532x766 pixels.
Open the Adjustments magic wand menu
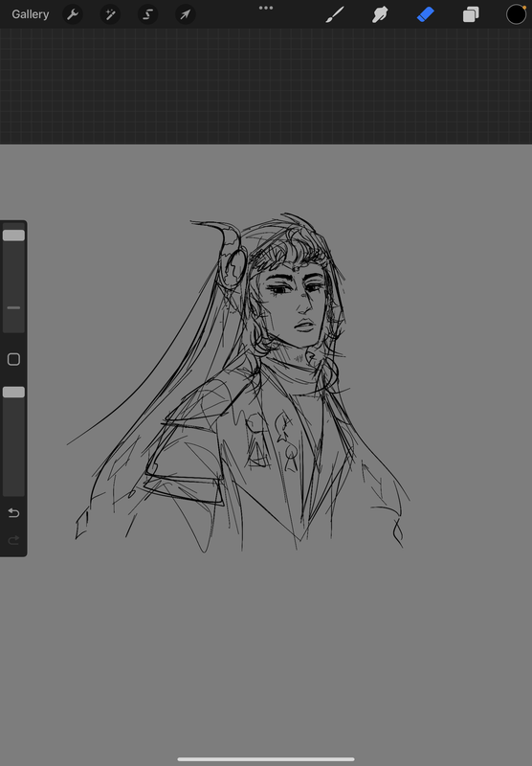point(110,14)
